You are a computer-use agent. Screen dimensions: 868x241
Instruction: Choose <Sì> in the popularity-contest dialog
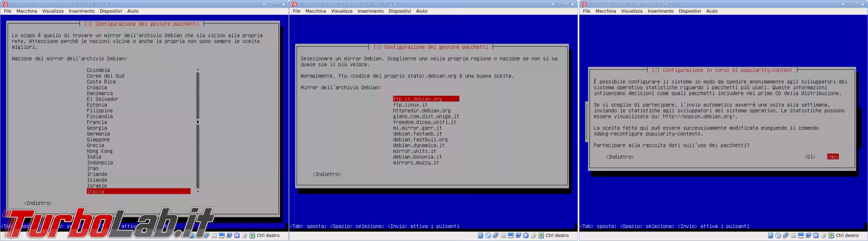810,157
